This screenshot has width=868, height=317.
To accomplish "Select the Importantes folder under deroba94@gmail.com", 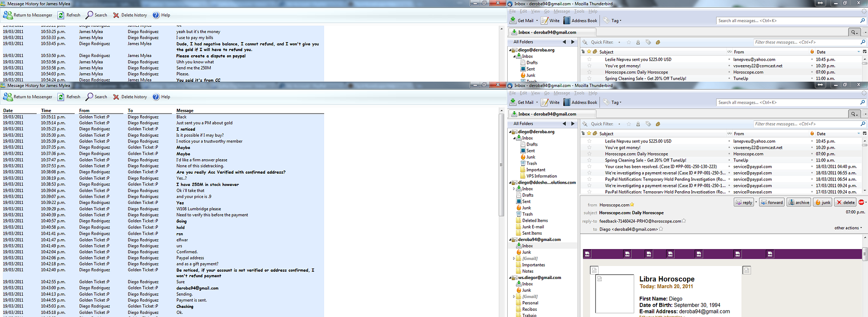I will click(x=533, y=265).
